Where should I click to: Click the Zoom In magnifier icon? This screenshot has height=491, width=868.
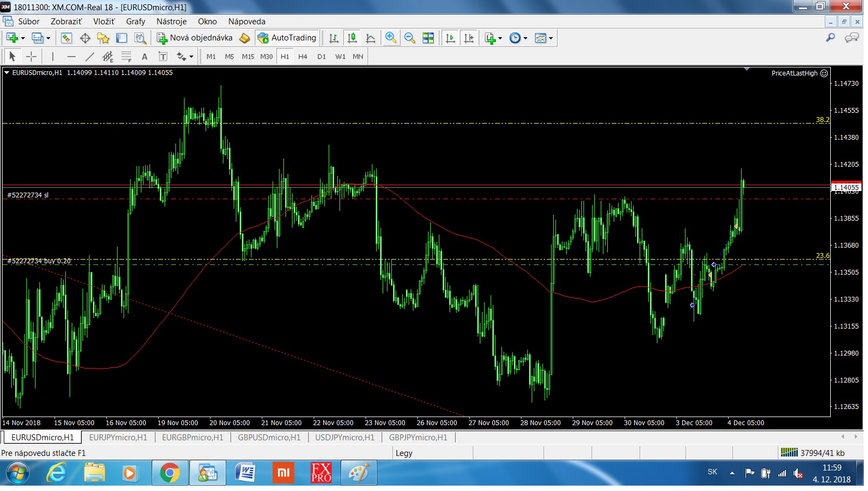tap(391, 38)
